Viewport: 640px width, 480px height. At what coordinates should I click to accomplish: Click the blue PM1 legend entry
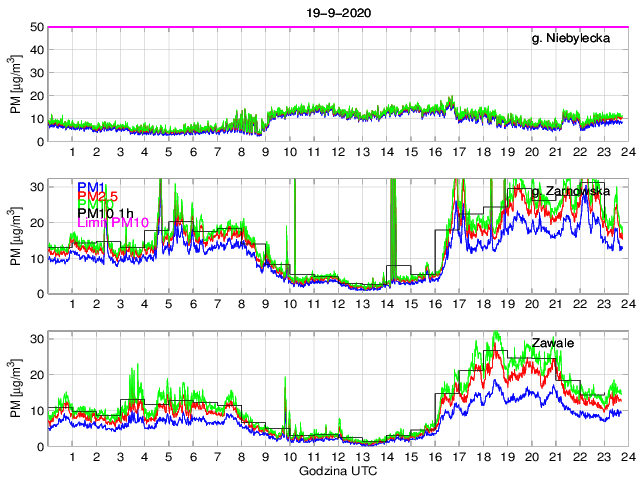point(91,187)
